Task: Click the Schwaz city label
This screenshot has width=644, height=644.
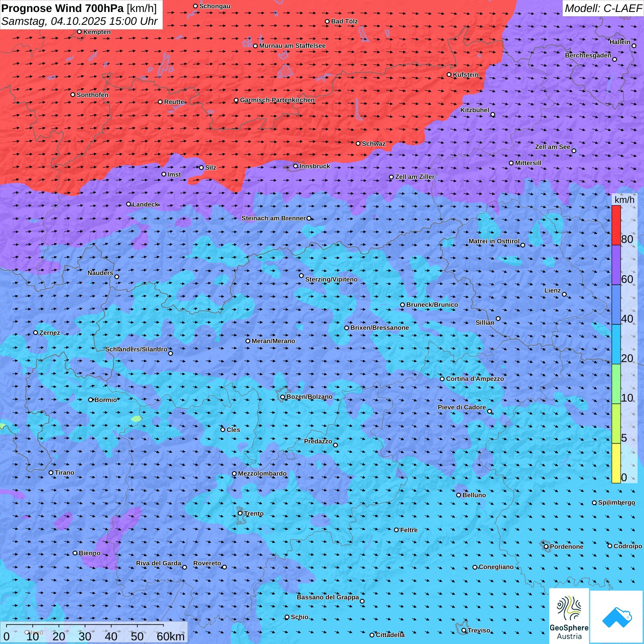Action: click(x=374, y=144)
